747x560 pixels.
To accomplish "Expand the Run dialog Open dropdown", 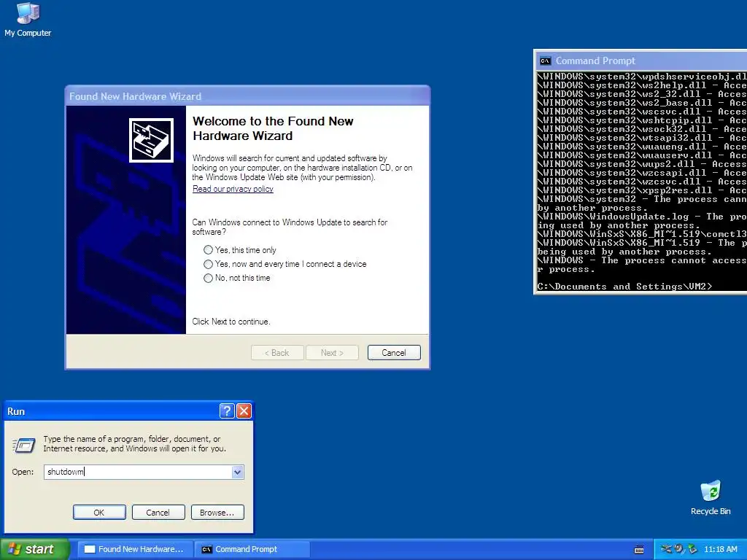I will 237,472.
